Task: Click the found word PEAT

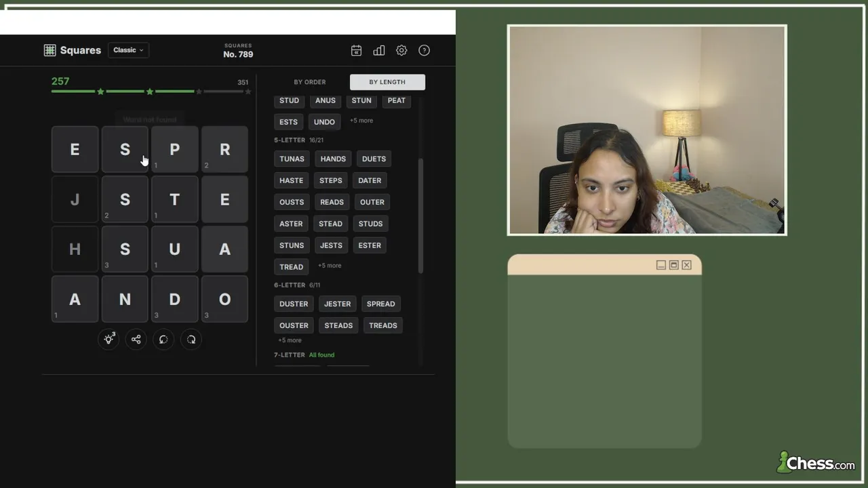Action: (397, 100)
